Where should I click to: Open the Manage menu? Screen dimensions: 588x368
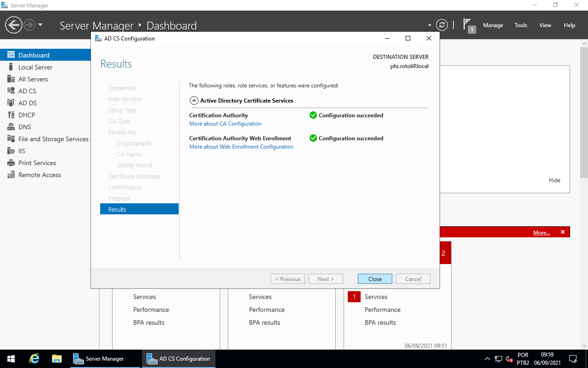pos(493,25)
